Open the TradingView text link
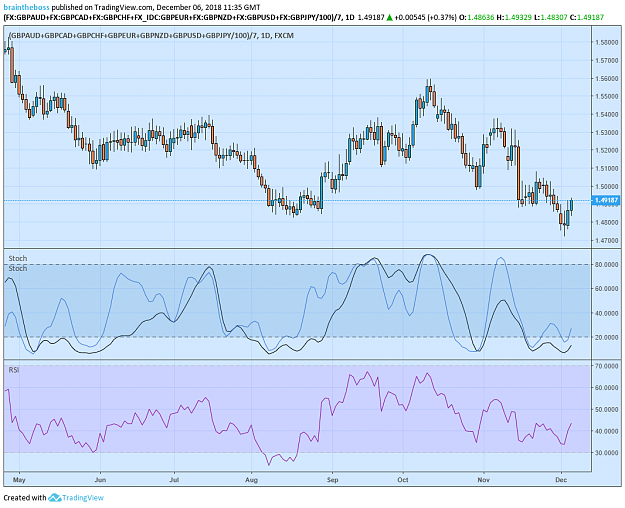This screenshot has width=625, height=508. [83, 498]
